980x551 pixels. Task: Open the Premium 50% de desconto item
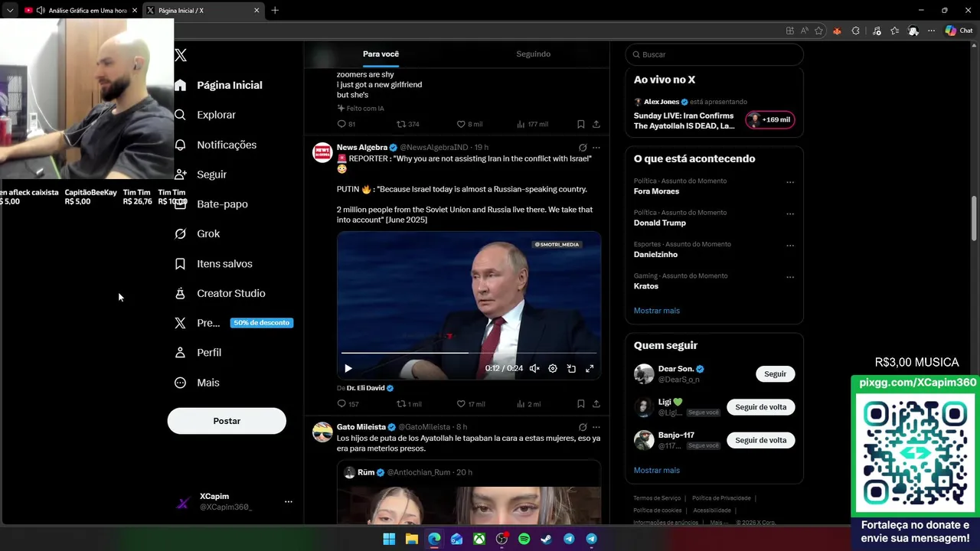(233, 323)
